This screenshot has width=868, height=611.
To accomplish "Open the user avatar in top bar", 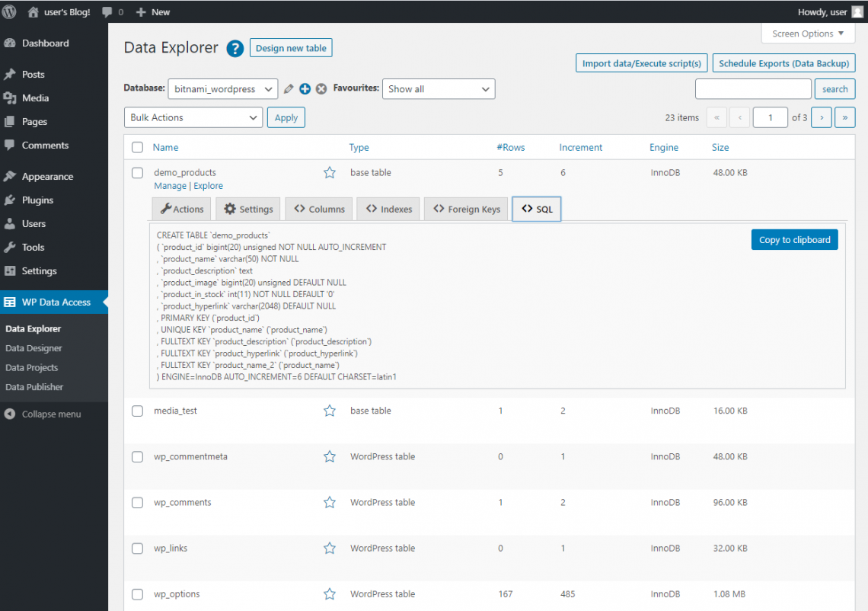I will click(x=857, y=11).
